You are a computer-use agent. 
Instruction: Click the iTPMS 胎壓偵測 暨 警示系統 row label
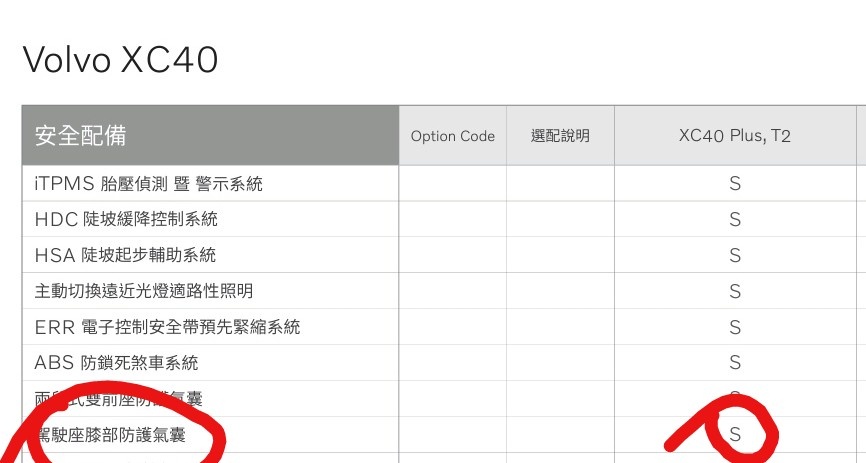149,184
